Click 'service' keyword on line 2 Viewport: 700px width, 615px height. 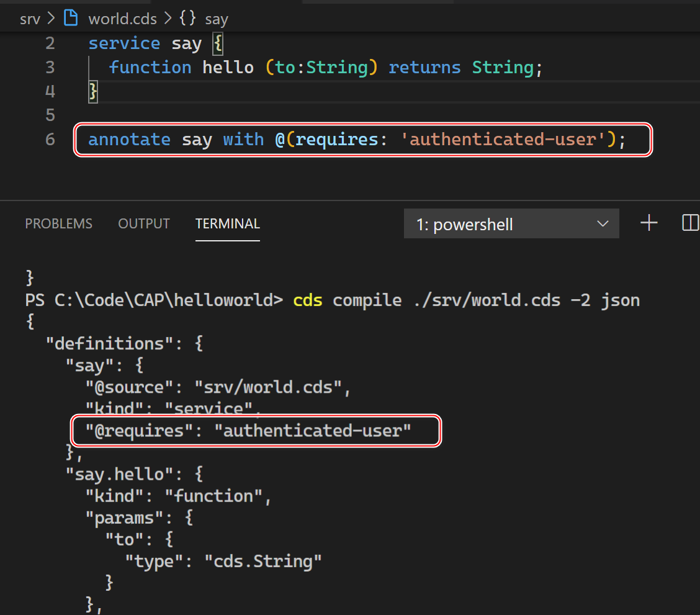124,43
